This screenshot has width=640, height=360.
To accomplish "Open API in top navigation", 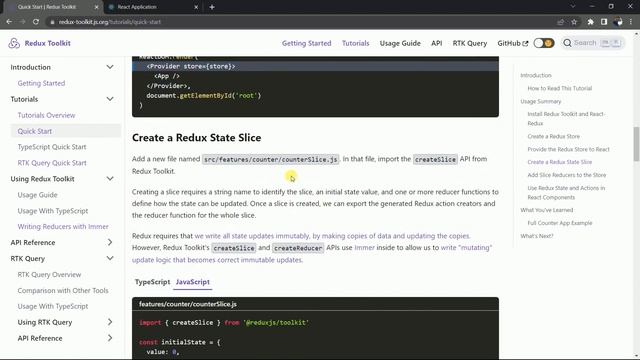I will pos(437,43).
